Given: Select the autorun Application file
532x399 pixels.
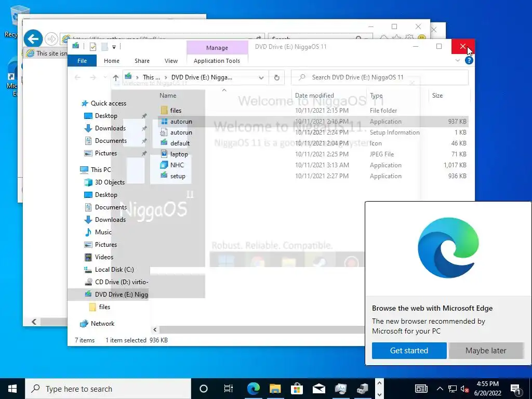Looking at the screenshot, I should [x=181, y=121].
